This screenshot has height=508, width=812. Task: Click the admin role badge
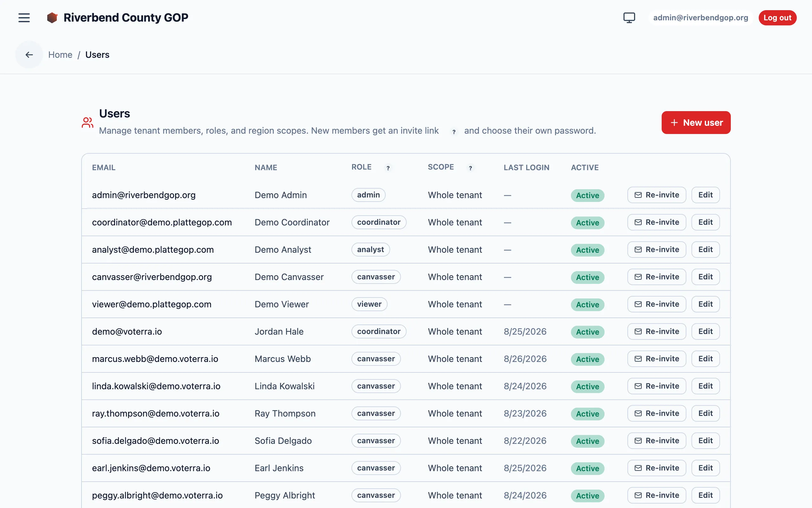click(369, 195)
